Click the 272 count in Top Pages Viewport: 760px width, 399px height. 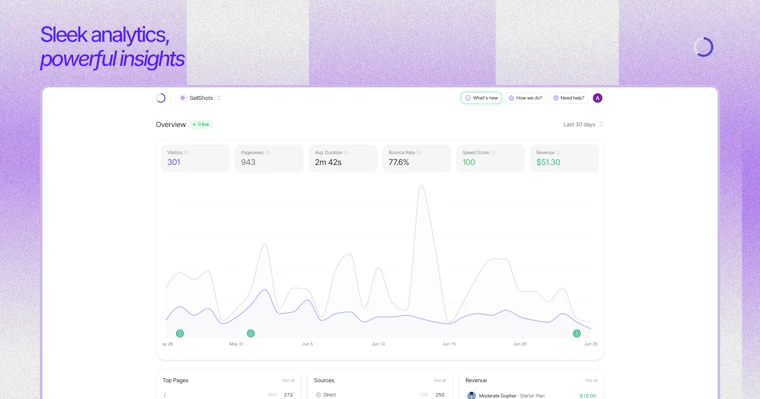pos(288,395)
